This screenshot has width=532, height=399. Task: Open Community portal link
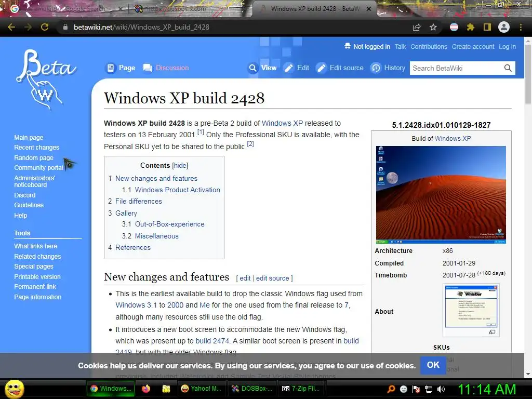(38, 168)
